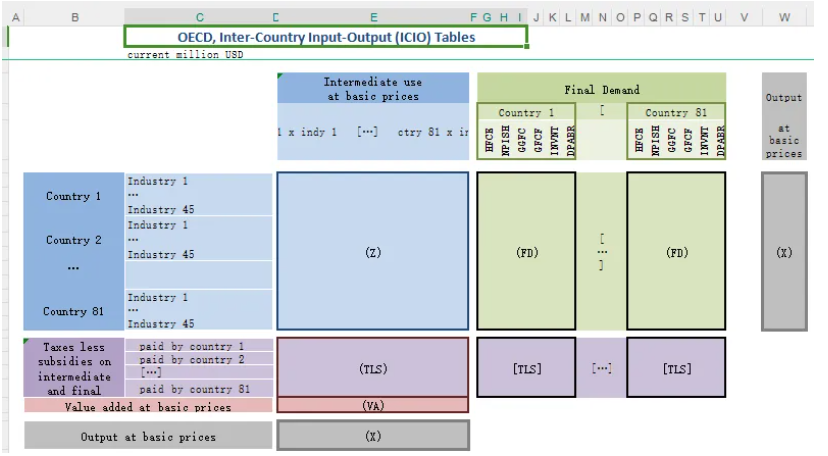828x456 pixels.
Task: Select column header P
Action: click(637, 17)
